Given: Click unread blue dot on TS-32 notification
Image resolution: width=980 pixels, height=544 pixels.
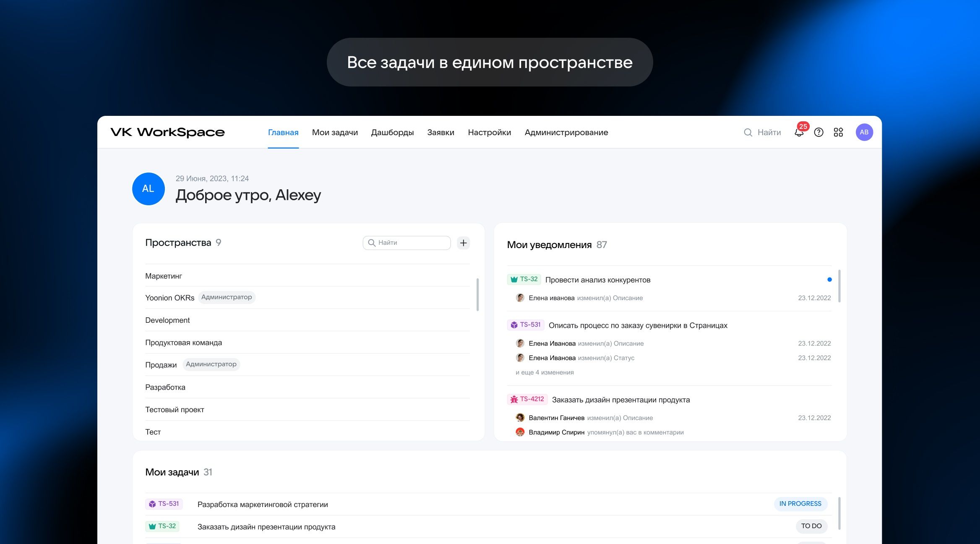Looking at the screenshot, I should (x=829, y=280).
